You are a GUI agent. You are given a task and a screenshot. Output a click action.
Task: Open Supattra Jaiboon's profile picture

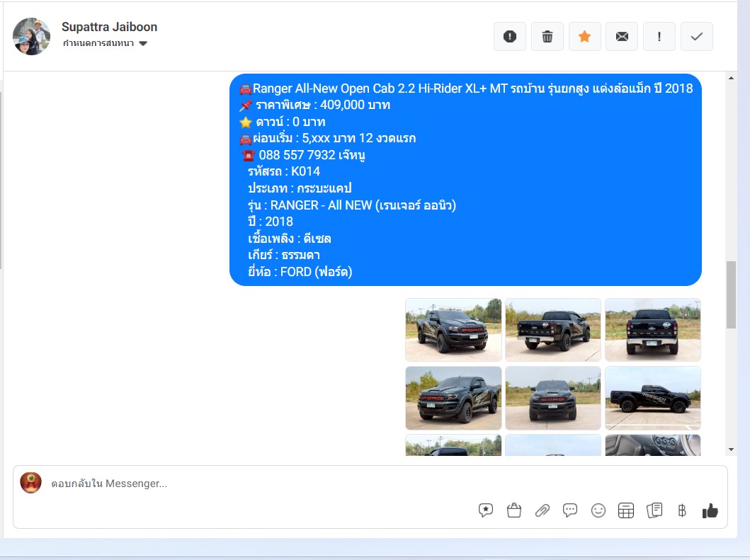32,36
